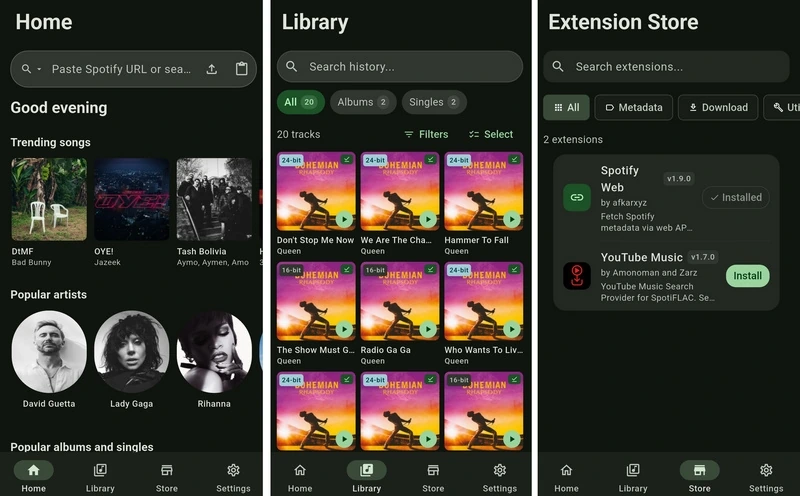Viewport: 800px width, 496px height.
Task: Select the Download category chip
Action: point(718,107)
